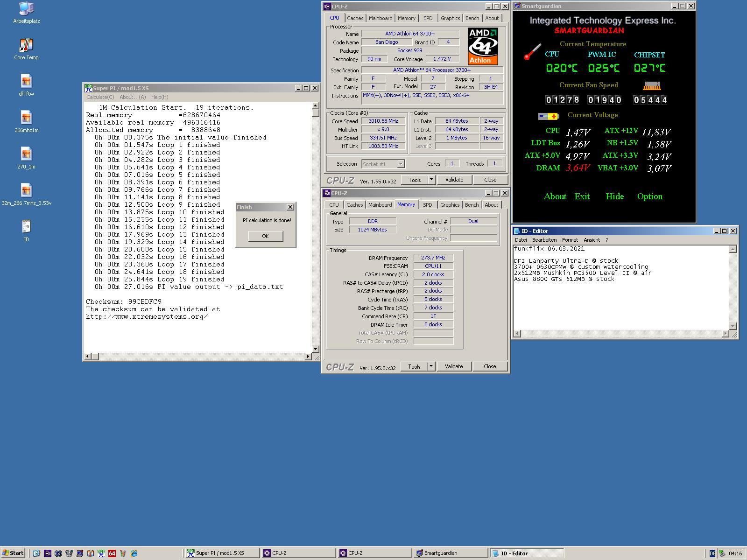
Task: Open Format menu in the editor
Action: click(x=570, y=240)
